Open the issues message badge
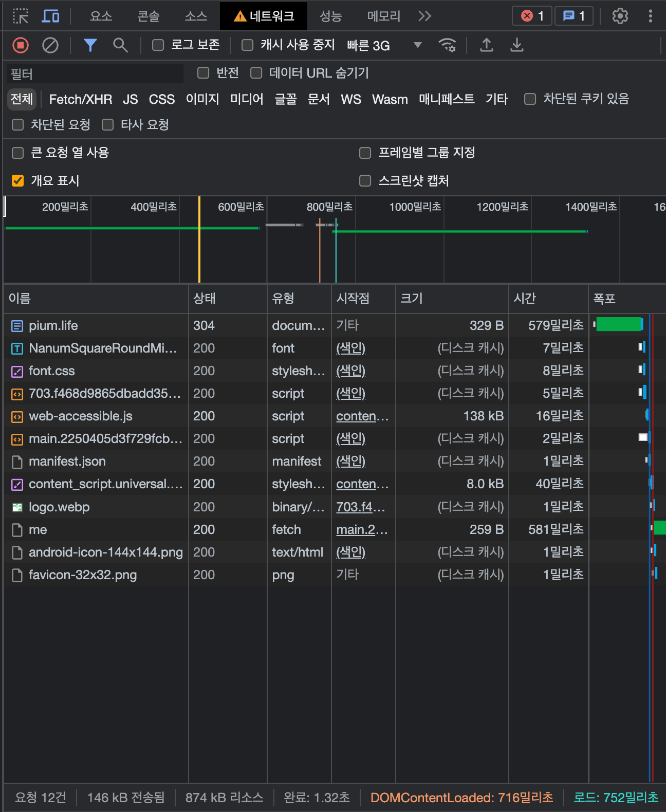Image resolution: width=666 pixels, height=812 pixels. [x=574, y=16]
